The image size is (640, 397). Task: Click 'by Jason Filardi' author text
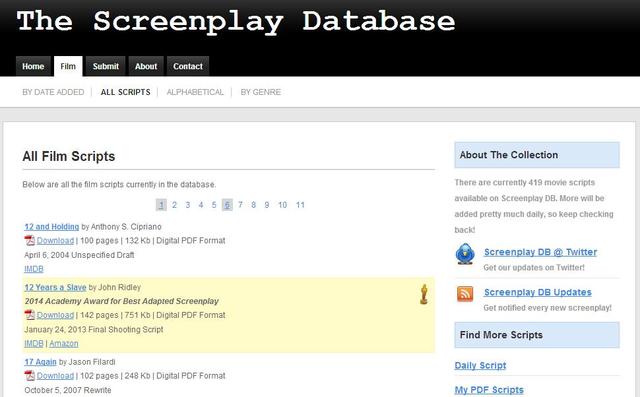coord(87,362)
